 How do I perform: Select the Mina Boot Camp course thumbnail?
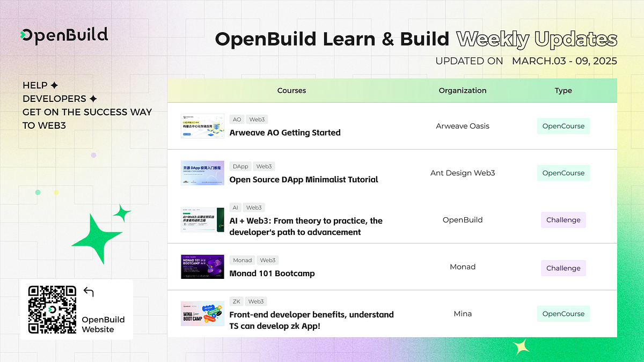pos(202,313)
